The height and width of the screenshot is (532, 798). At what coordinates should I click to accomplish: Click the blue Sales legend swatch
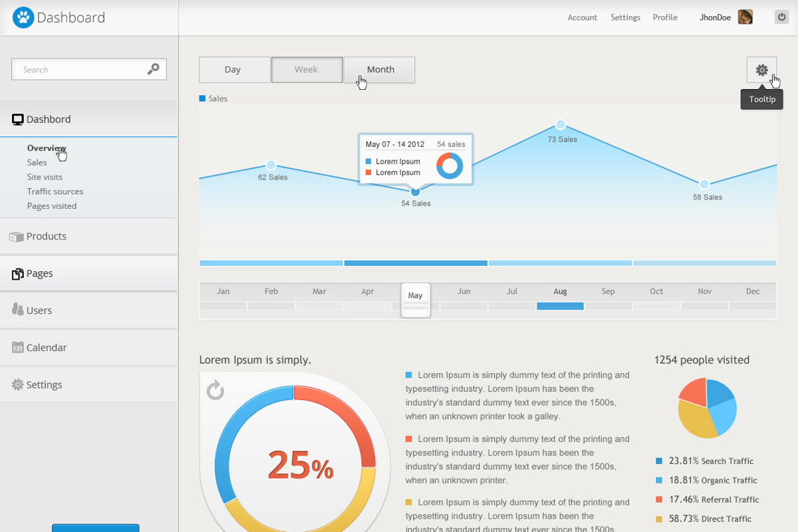[x=202, y=98]
